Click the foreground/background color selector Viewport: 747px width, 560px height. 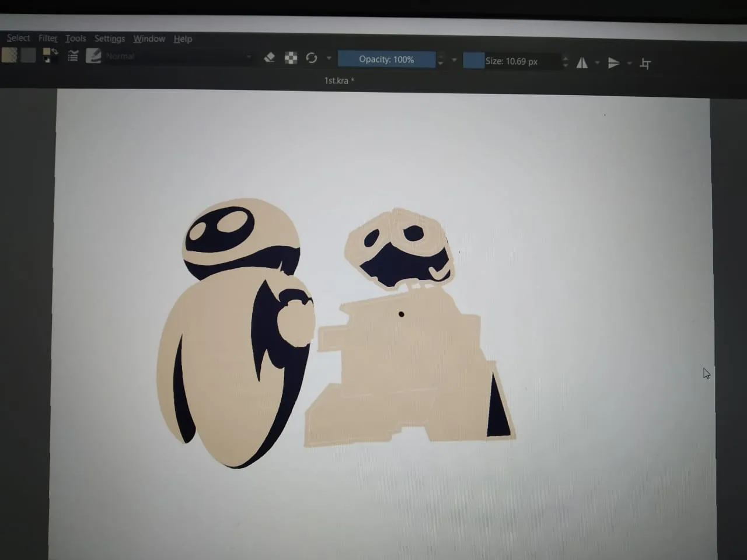51,55
